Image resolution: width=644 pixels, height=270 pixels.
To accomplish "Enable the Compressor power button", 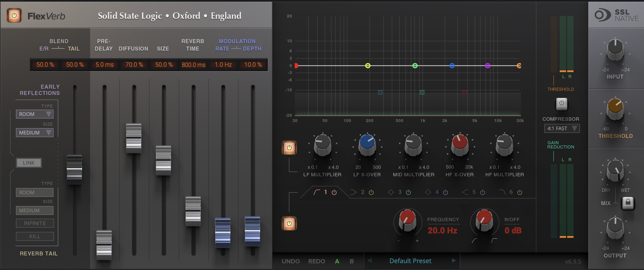I will click(561, 104).
